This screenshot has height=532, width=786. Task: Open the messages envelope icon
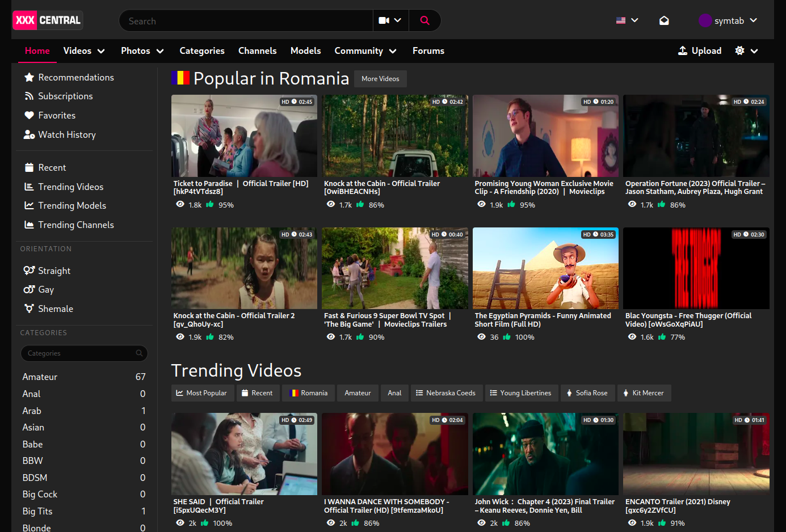coord(664,20)
